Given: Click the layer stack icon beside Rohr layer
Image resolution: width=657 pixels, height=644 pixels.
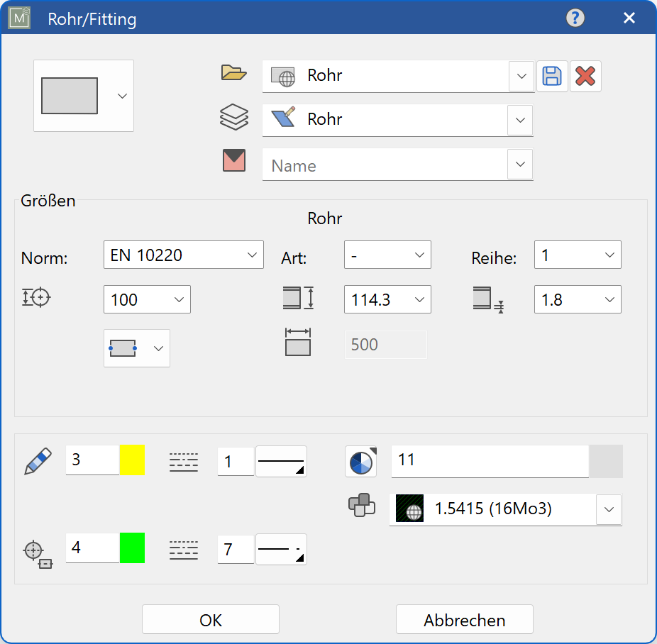Looking at the screenshot, I should 235,116.
